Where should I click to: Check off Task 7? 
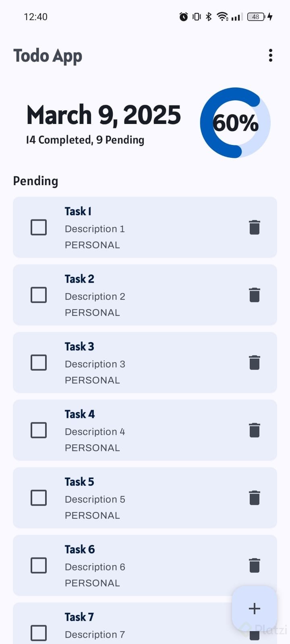click(39, 633)
